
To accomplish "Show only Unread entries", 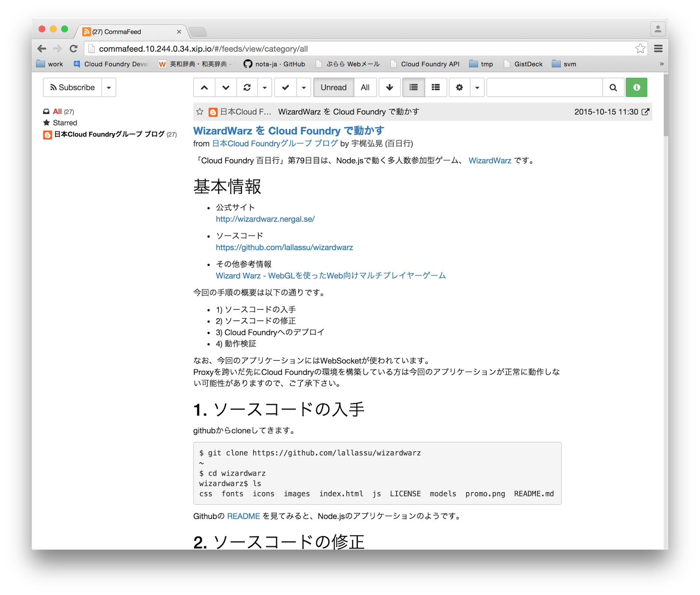I will point(334,88).
